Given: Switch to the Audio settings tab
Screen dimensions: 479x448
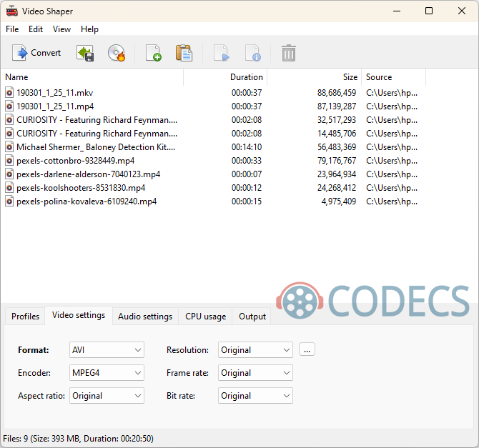Looking at the screenshot, I should [x=145, y=317].
